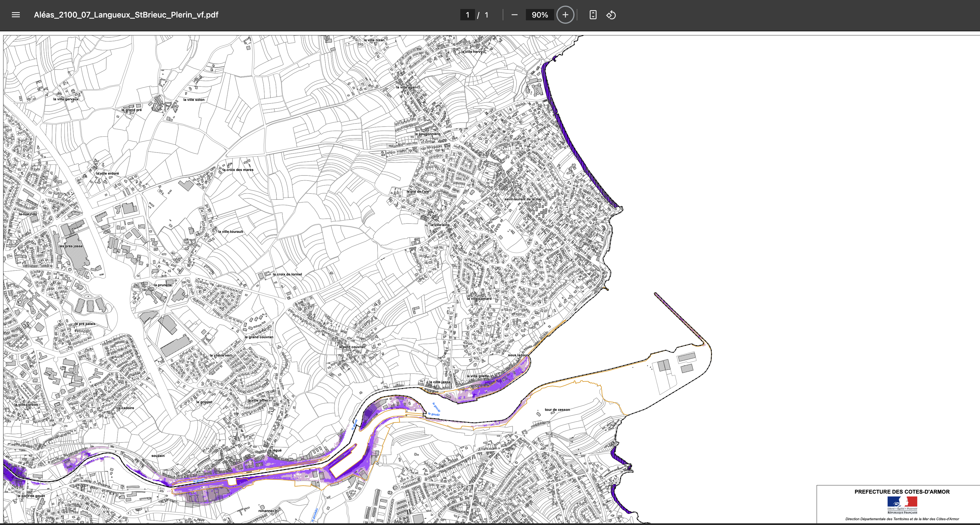Click the rotate counterclockwise icon
Viewport: 980px width, 525px height.
[x=611, y=15]
